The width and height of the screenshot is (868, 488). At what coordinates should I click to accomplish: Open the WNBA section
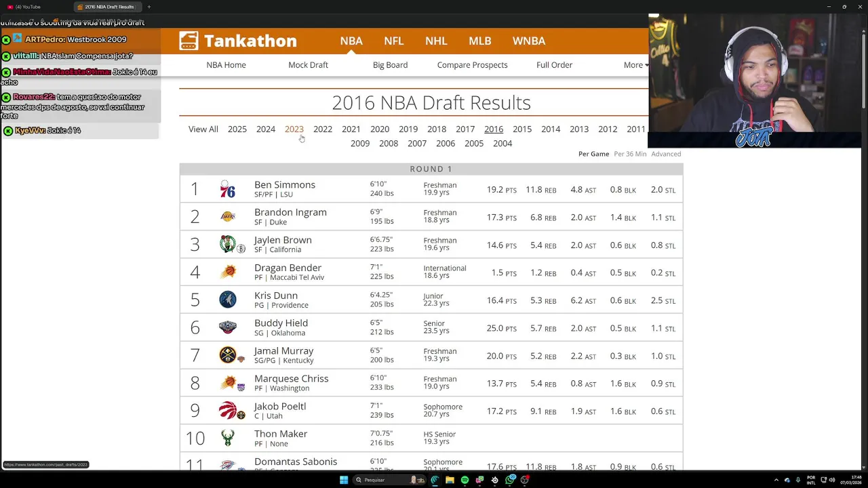point(529,41)
